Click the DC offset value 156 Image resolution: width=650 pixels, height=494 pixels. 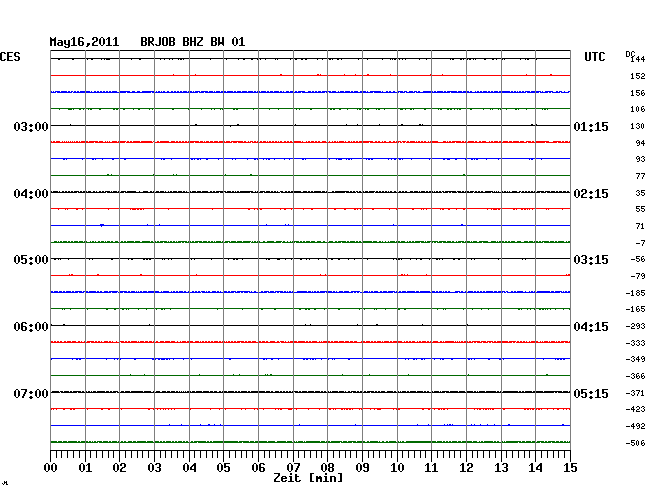[x=638, y=93]
